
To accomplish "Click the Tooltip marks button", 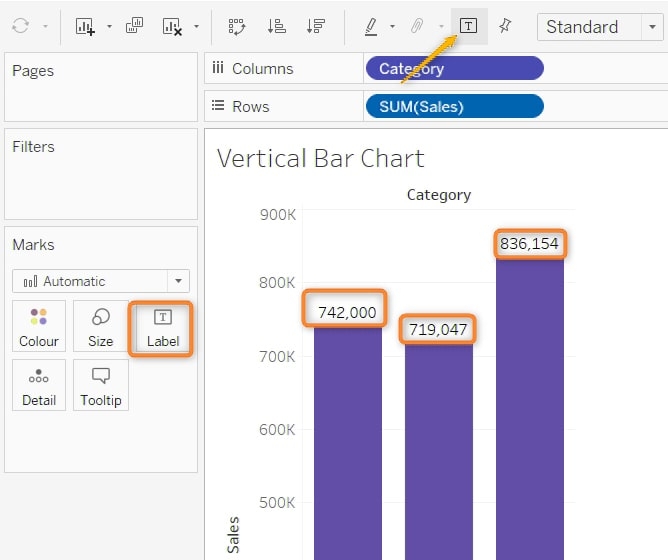I will 100,386.
